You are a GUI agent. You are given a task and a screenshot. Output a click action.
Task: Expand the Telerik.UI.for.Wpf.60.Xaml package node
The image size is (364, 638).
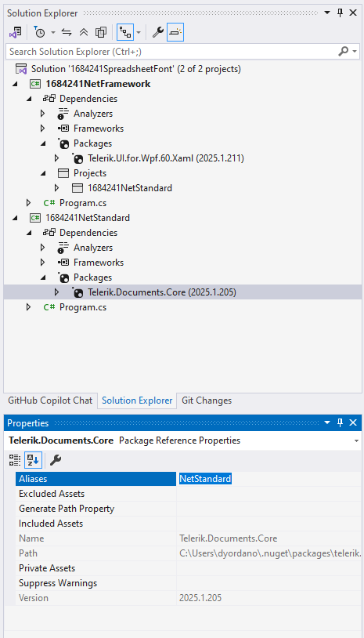[x=56, y=158]
